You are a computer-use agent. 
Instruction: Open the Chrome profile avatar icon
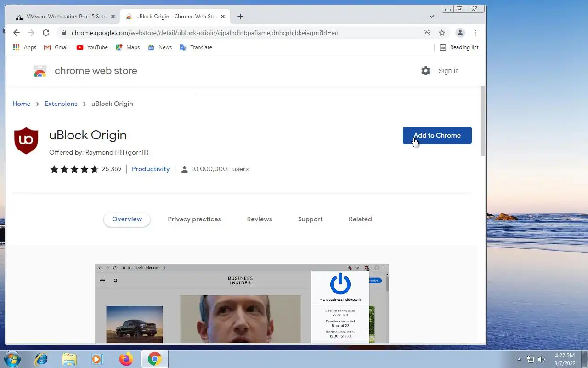pyautogui.click(x=460, y=33)
